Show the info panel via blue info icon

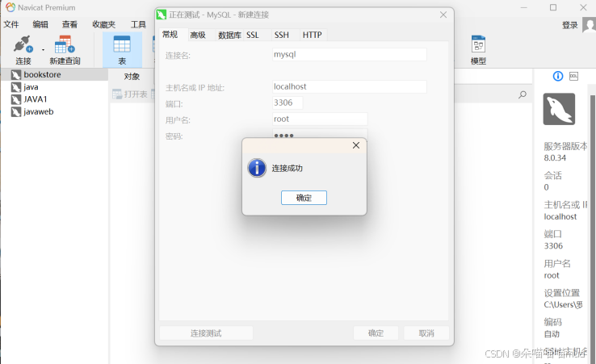pos(557,77)
